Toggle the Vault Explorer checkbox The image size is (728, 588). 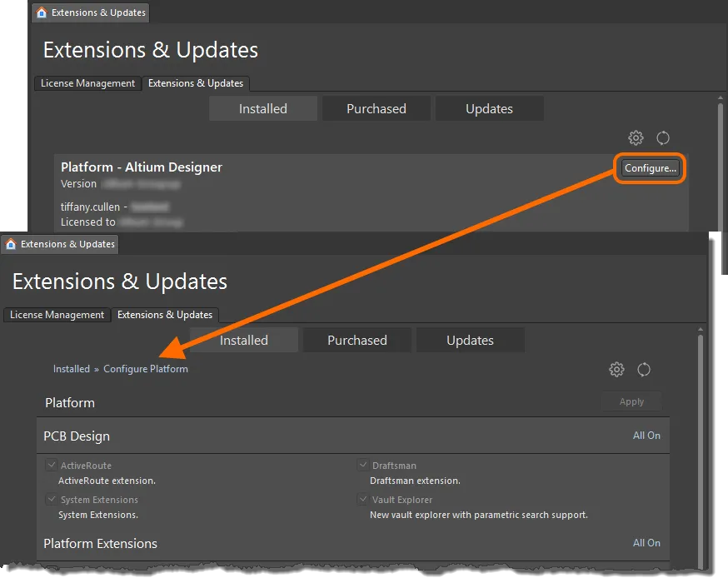[x=363, y=500]
